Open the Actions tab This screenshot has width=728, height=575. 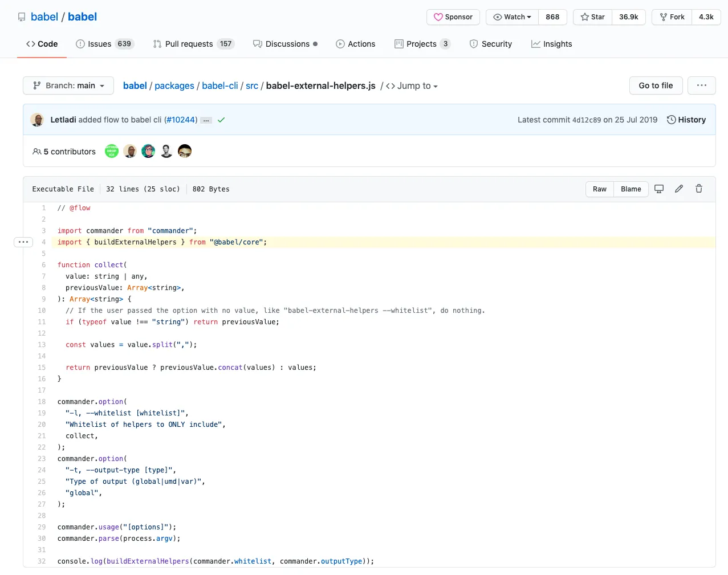pos(356,44)
